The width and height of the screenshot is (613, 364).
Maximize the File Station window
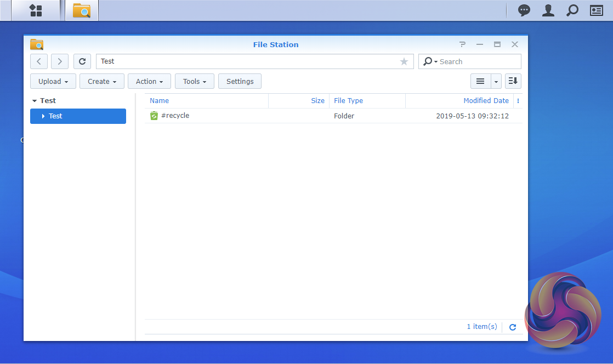(497, 44)
